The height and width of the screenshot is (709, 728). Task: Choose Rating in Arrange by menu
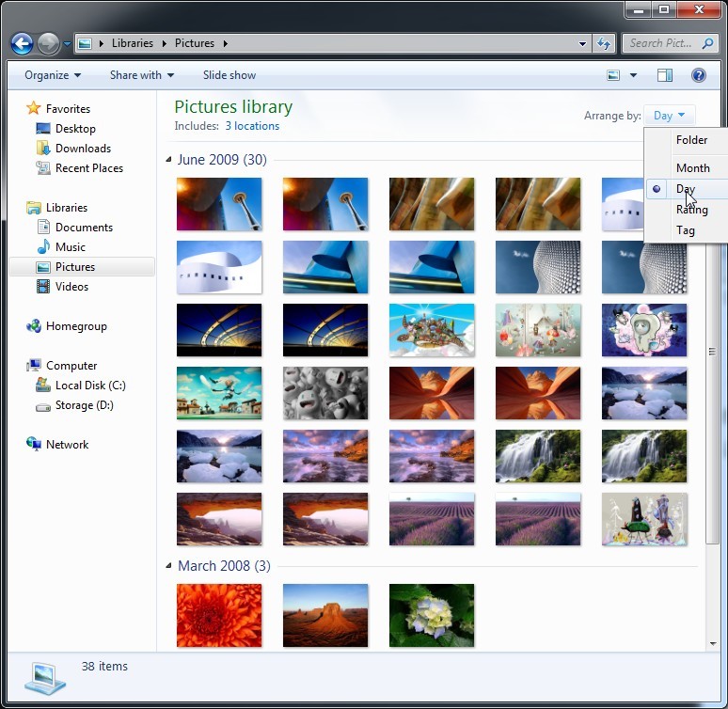pyautogui.click(x=691, y=210)
